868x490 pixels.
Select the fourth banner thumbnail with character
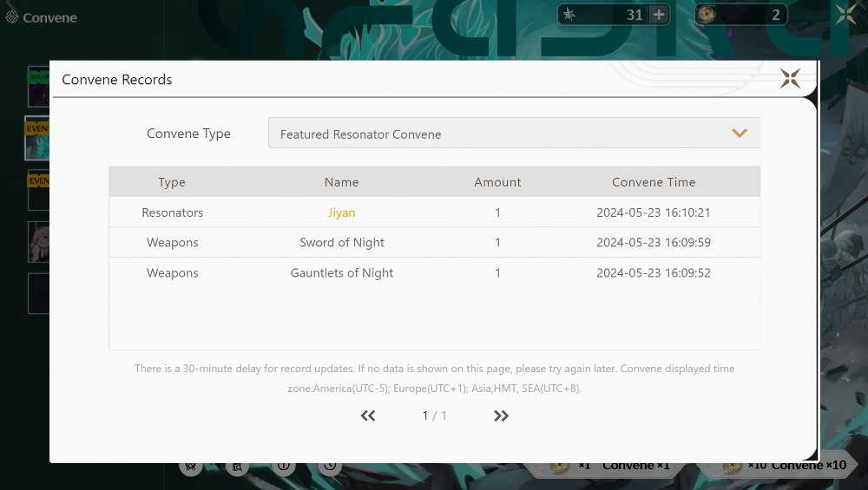tap(38, 242)
